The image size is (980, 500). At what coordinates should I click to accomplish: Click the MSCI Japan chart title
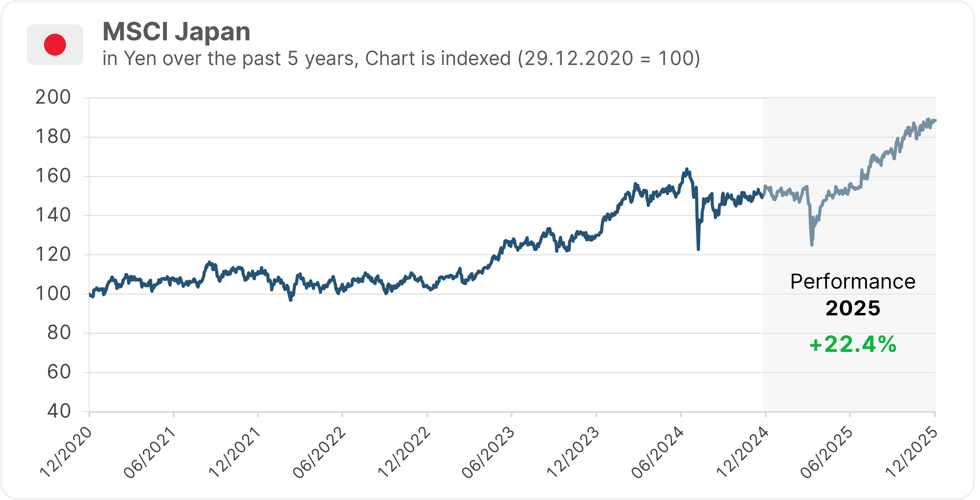176,31
